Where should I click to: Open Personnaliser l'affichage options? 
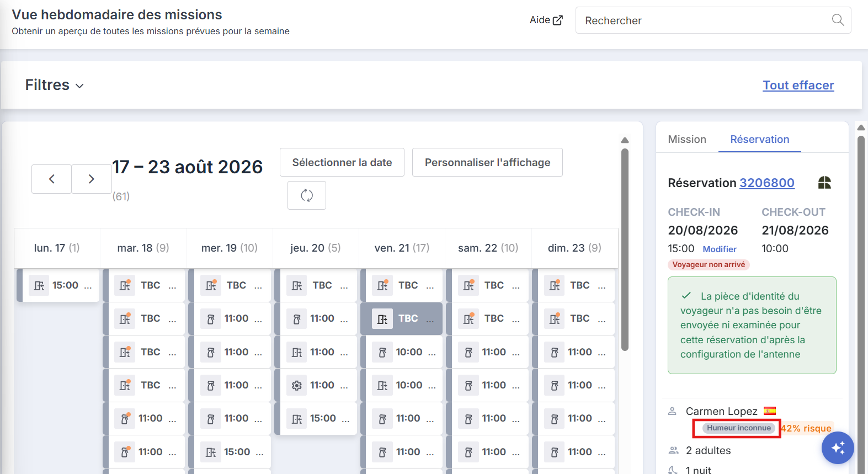coord(487,162)
